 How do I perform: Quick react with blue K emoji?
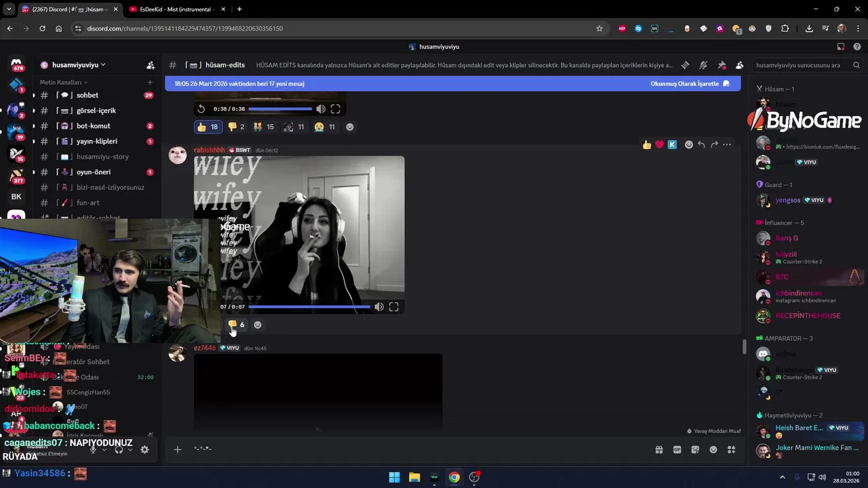point(672,144)
